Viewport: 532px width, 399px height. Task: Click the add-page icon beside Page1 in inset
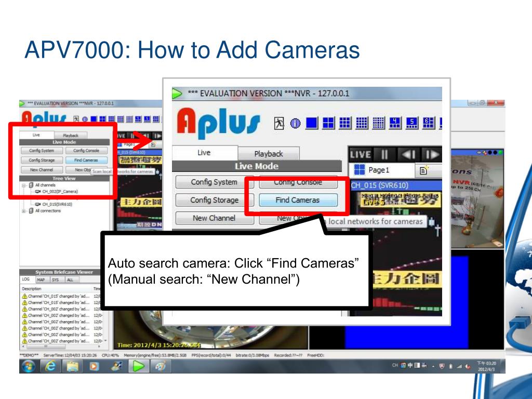424,170
